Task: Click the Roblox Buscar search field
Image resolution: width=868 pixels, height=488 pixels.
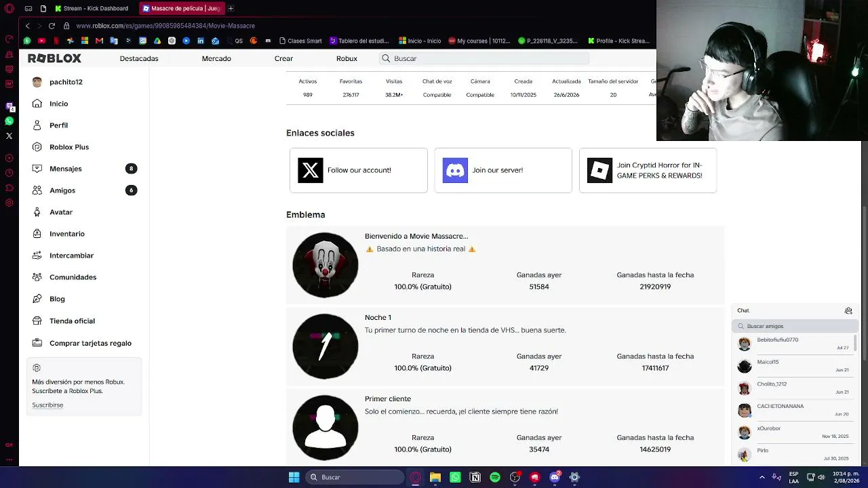Action: point(484,58)
